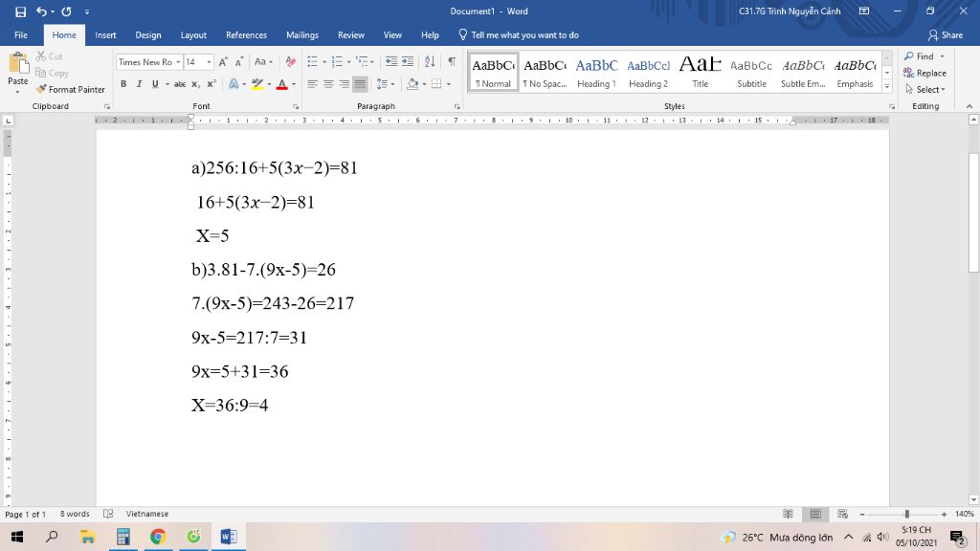Switch to the Insert tab

(105, 35)
